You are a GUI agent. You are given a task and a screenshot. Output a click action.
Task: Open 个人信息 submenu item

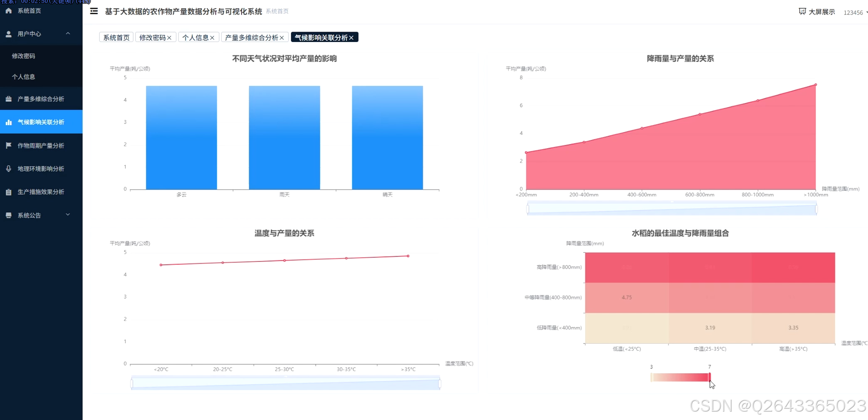(41, 77)
